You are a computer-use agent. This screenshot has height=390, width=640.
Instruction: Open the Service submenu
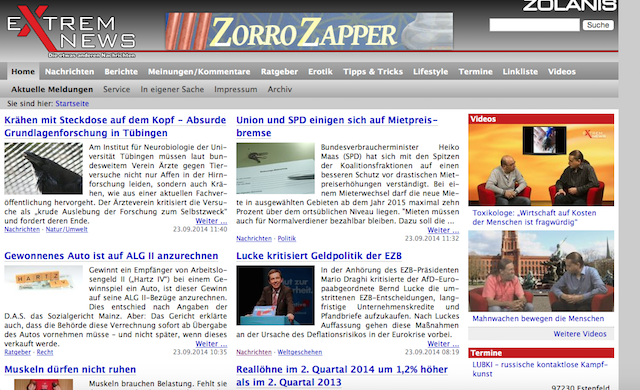pos(116,89)
